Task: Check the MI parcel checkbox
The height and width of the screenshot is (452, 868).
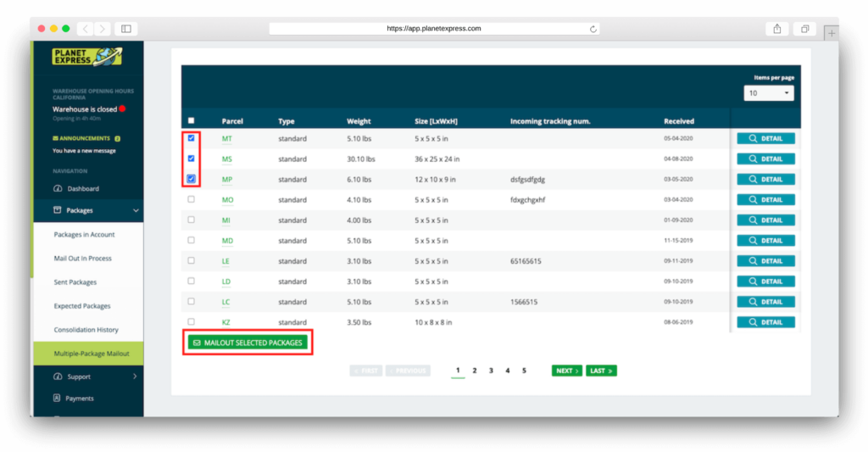Action: [x=191, y=220]
